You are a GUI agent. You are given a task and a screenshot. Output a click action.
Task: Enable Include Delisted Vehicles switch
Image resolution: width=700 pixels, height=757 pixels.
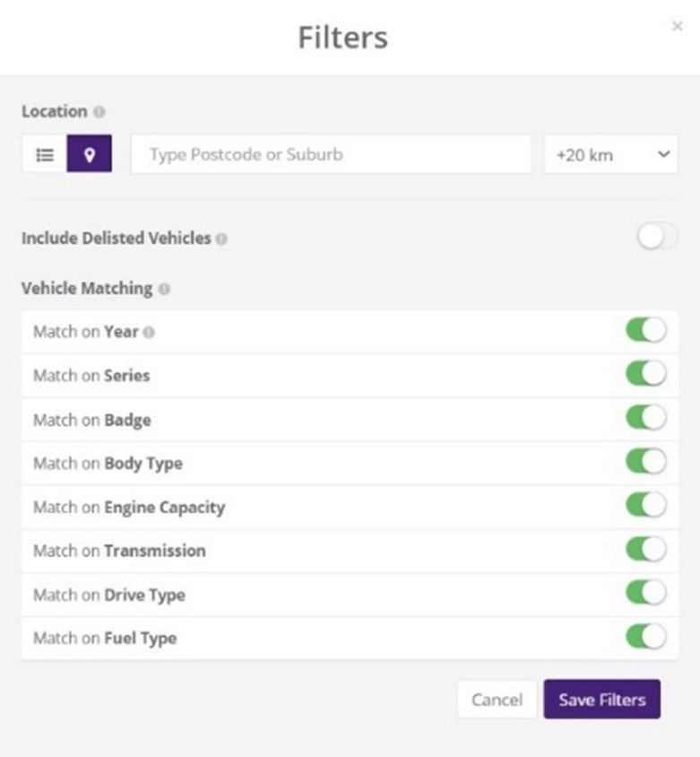(657, 237)
